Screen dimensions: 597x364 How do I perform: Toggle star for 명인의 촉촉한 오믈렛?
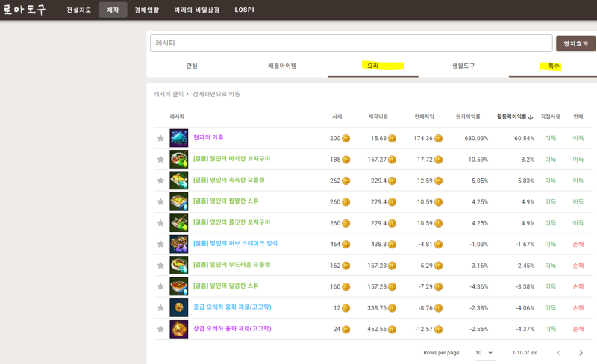[x=160, y=181]
